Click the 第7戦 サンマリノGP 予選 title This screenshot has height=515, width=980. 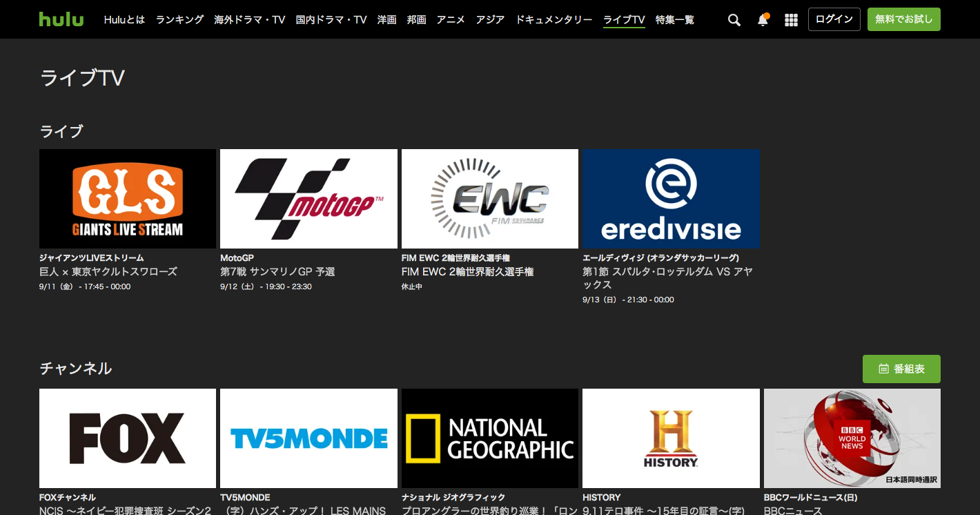tap(277, 271)
